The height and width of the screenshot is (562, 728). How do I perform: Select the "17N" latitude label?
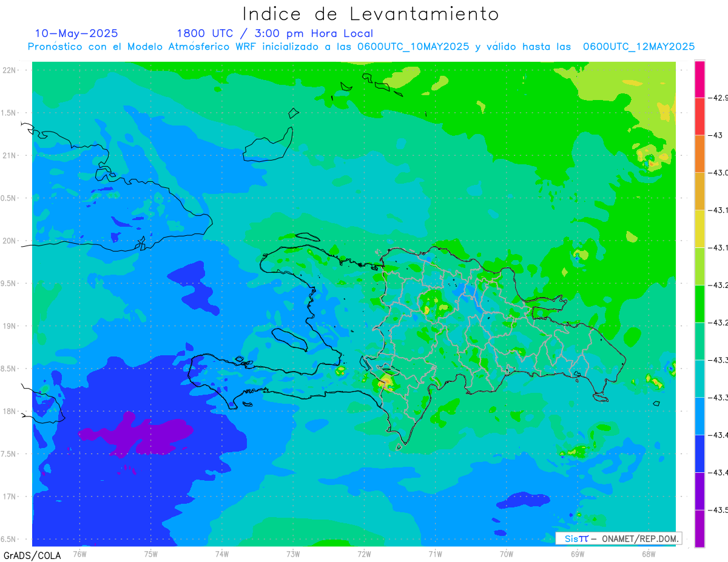coord(9,497)
